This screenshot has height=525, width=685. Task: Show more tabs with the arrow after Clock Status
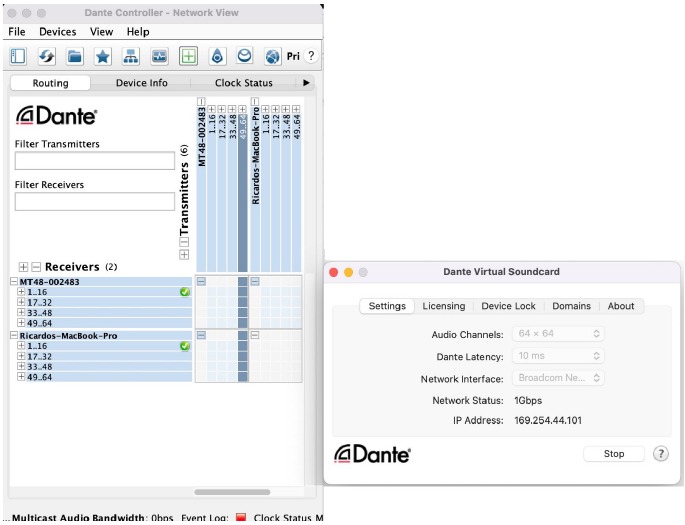click(306, 83)
